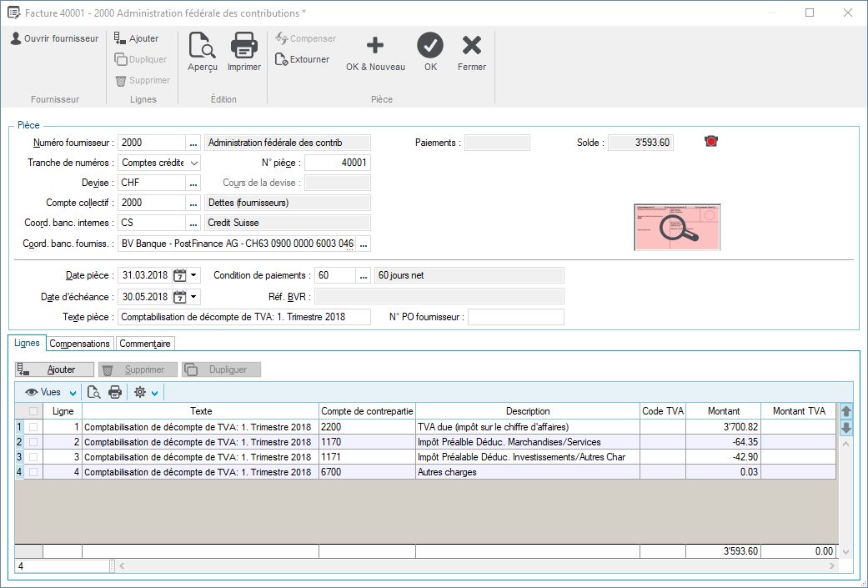Click the grid settings gear icon
The width and height of the screenshot is (868, 588).
pos(140,392)
